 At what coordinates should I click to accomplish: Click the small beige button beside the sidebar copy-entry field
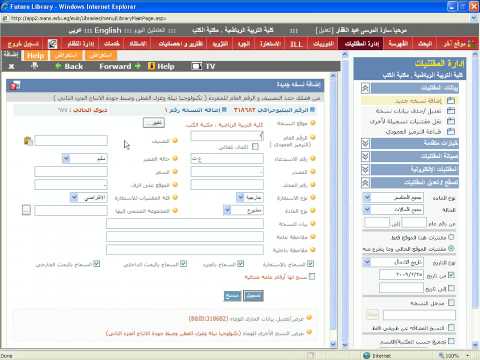(x=372, y=315)
